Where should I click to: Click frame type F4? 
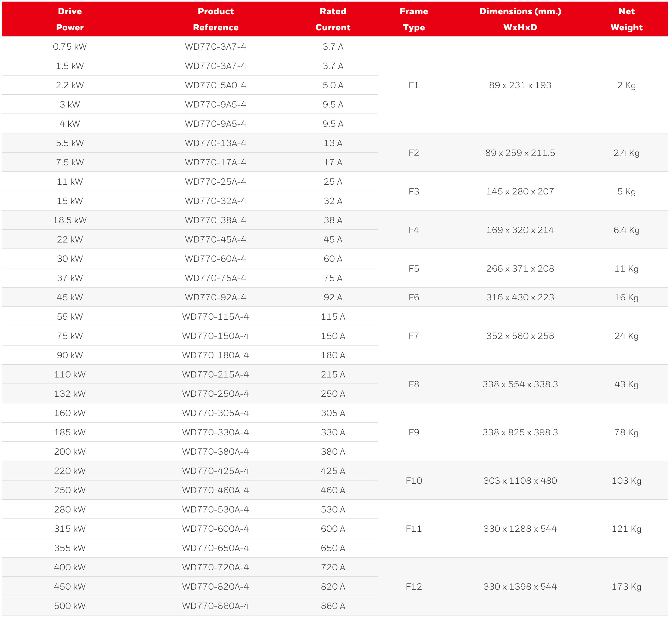click(414, 230)
